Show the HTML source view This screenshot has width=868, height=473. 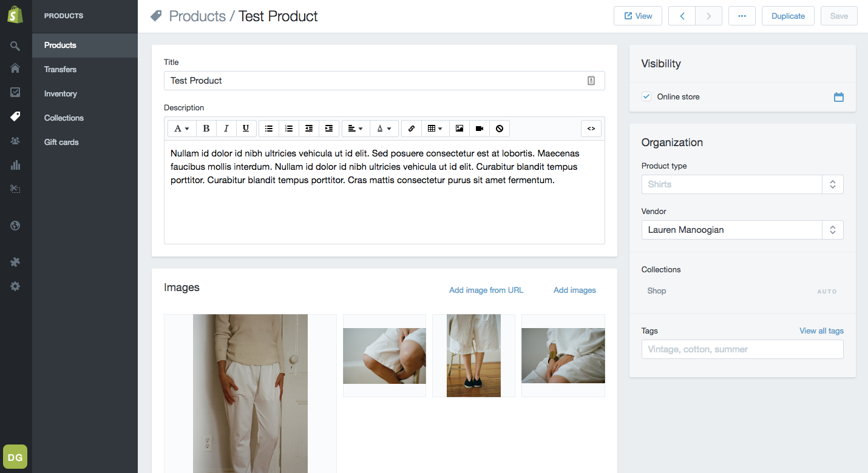pos(591,129)
